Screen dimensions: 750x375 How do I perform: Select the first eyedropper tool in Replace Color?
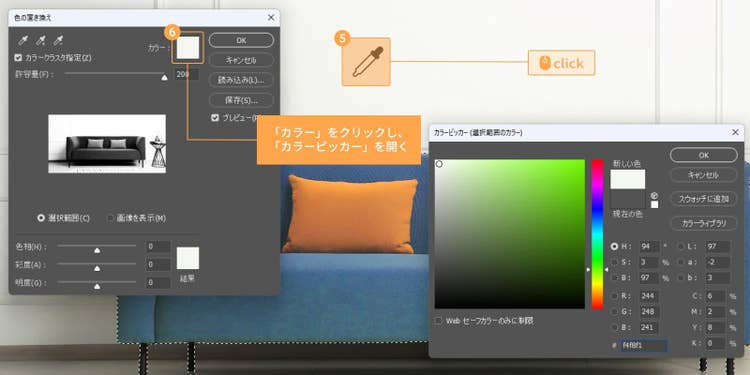pos(22,41)
